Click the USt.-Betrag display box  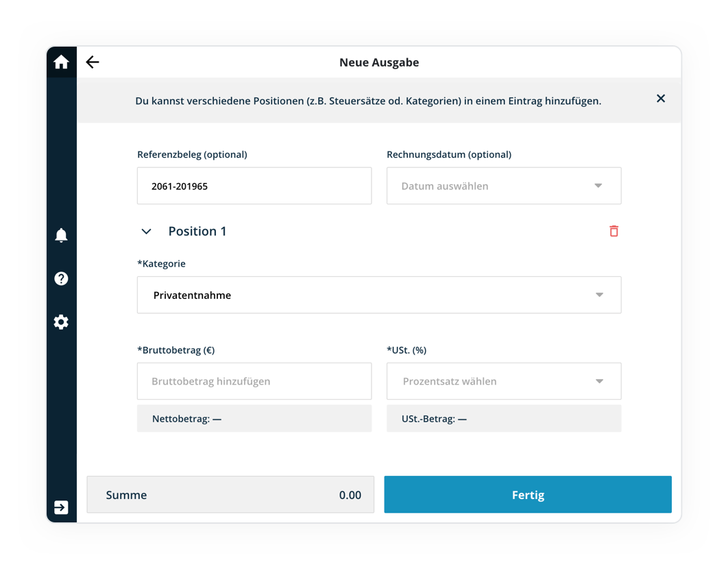point(504,419)
